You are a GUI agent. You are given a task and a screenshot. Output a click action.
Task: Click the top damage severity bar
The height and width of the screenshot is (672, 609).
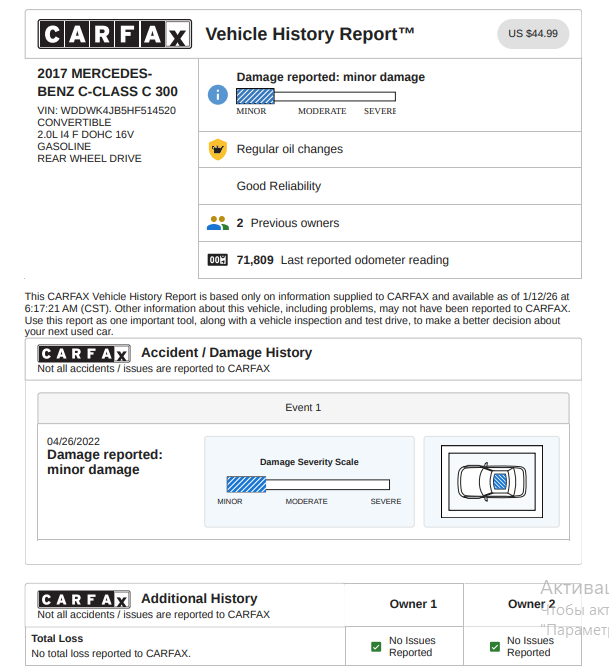[x=315, y=97]
